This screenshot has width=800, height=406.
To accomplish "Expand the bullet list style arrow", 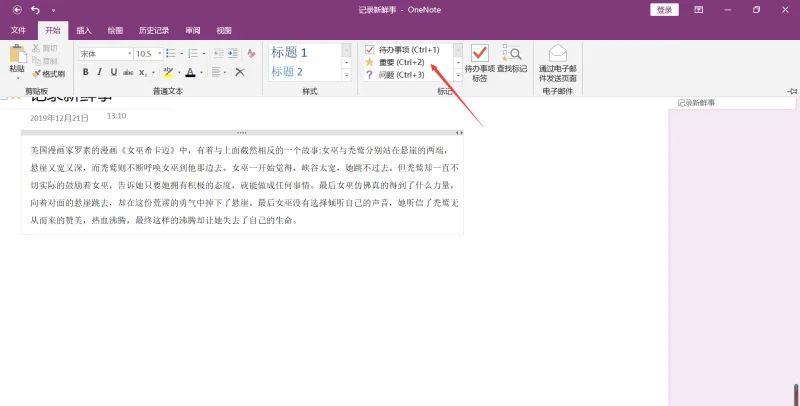I will tap(182, 54).
